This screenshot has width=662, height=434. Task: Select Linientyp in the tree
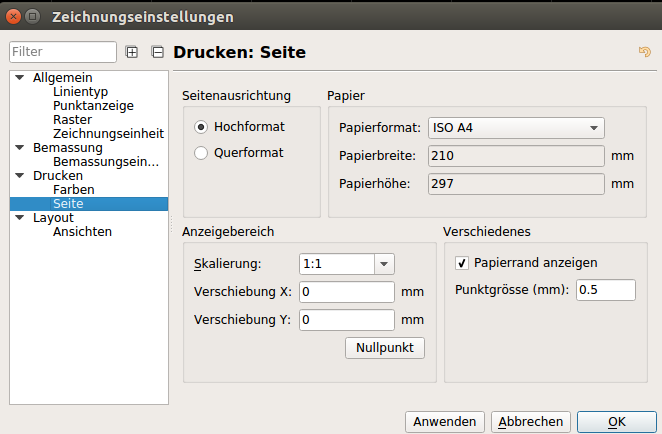[81, 91]
